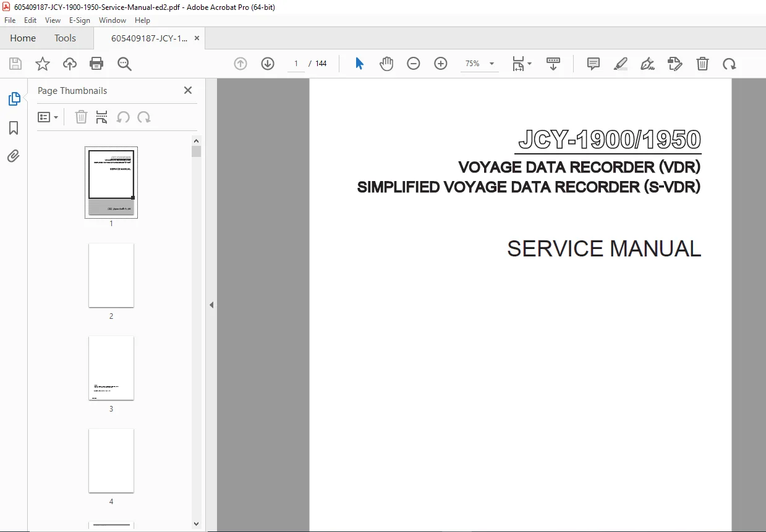Click the JCY-1900/1950 title text

pyautogui.click(x=610, y=140)
